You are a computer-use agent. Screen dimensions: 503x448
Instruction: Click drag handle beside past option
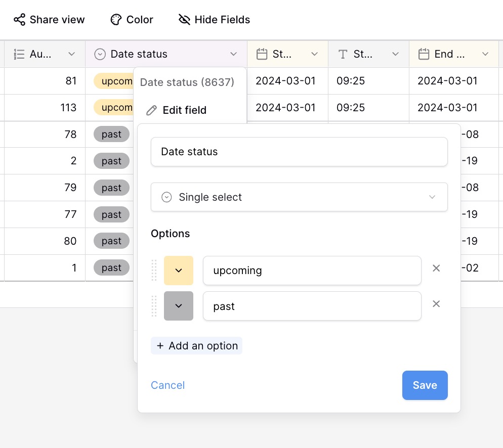155,306
